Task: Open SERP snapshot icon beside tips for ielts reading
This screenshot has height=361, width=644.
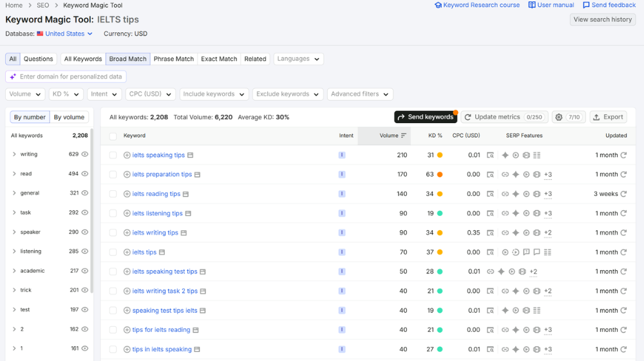Action: (196, 330)
